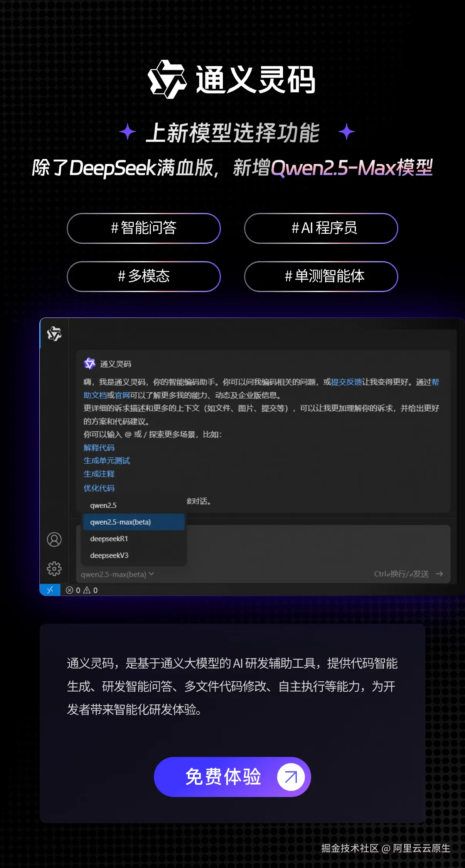Click the # 智能问答 tag button
465x868 pixels.
144,228
